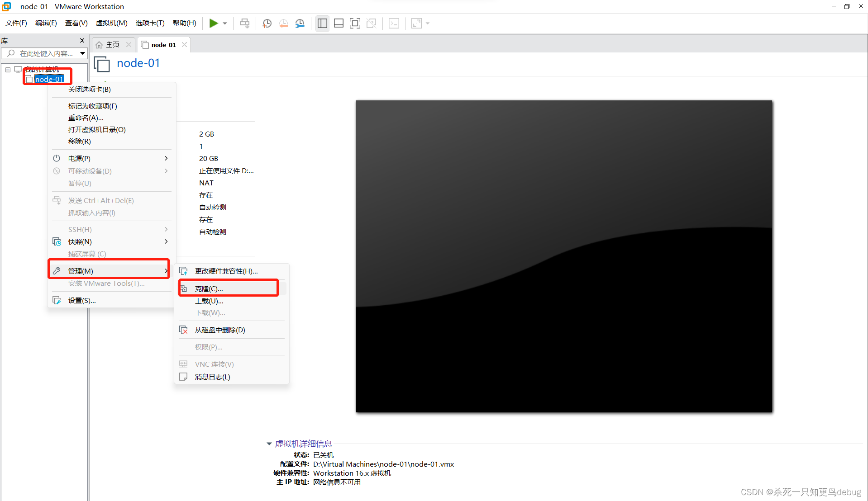Image resolution: width=868 pixels, height=501 pixels.
Task: Click the green power on play button
Action: [x=214, y=23]
